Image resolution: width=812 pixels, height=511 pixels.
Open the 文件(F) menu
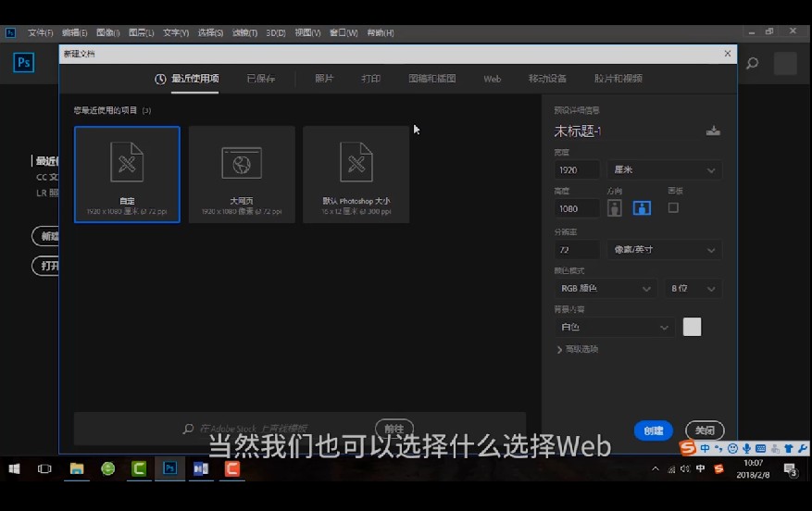point(41,32)
